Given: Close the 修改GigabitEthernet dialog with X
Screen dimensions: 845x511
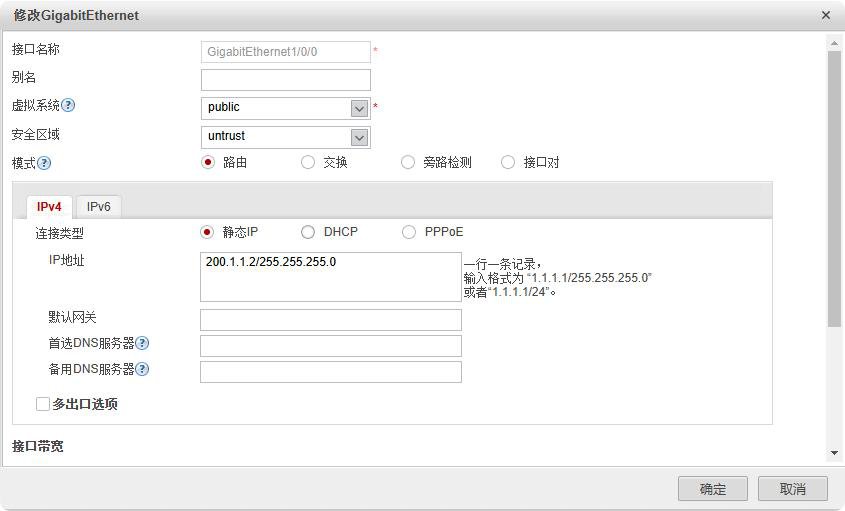Looking at the screenshot, I should (x=826, y=16).
